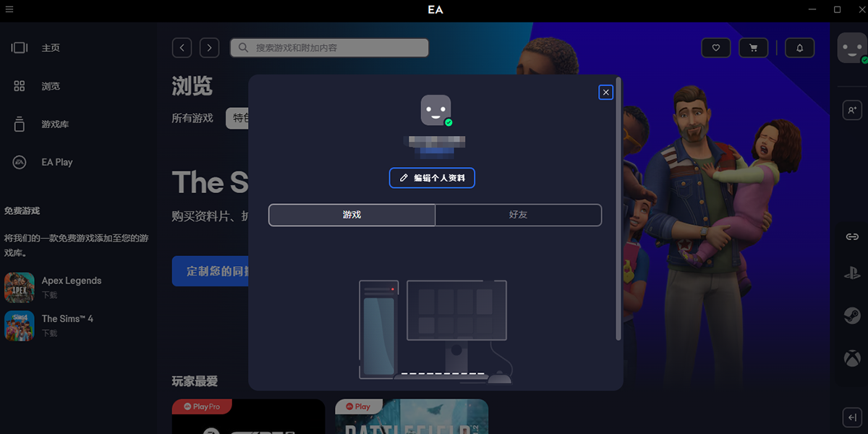Select the 游戏 tab in the dialog
This screenshot has width=868, height=434.
352,215
